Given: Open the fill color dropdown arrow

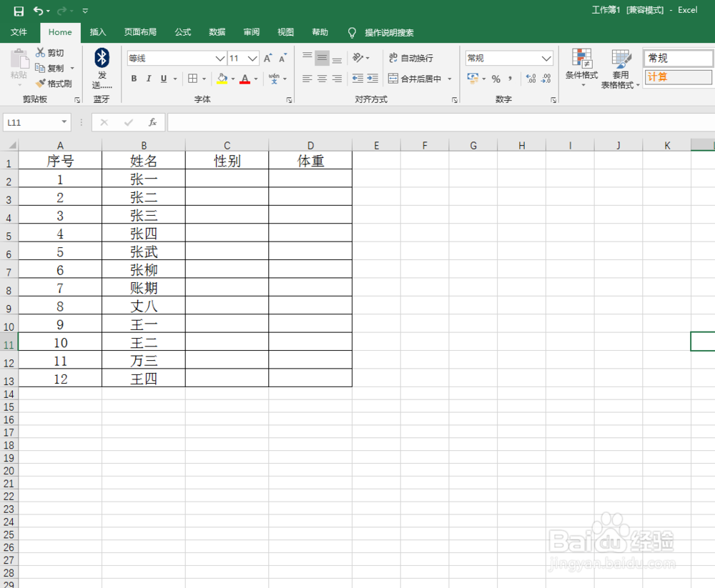Looking at the screenshot, I should tap(233, 79).
